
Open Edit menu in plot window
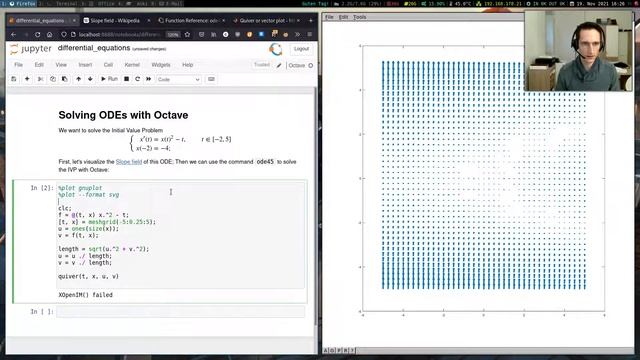coord(343,17)
